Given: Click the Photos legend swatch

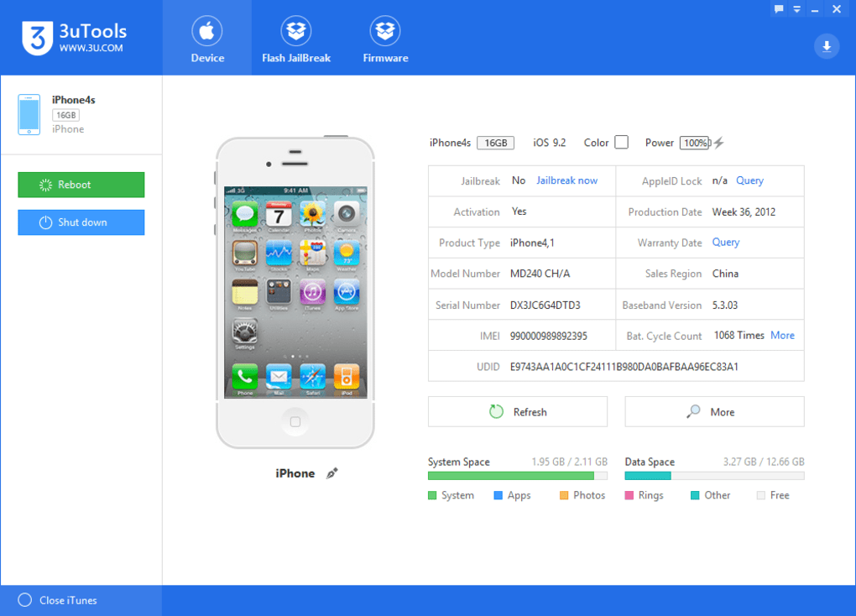Looking at the screenshot, I should point(564,495).
